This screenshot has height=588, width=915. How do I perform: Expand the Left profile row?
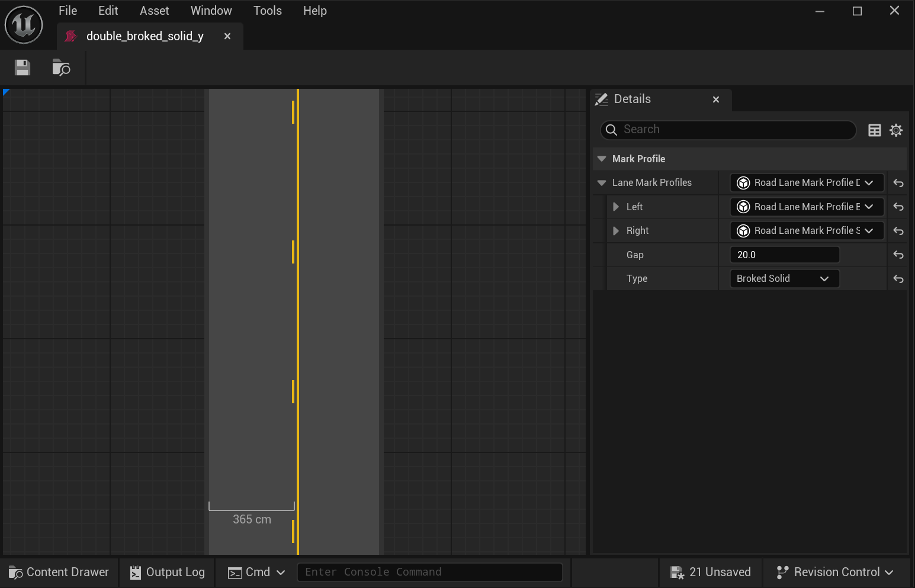pos(616,207)
